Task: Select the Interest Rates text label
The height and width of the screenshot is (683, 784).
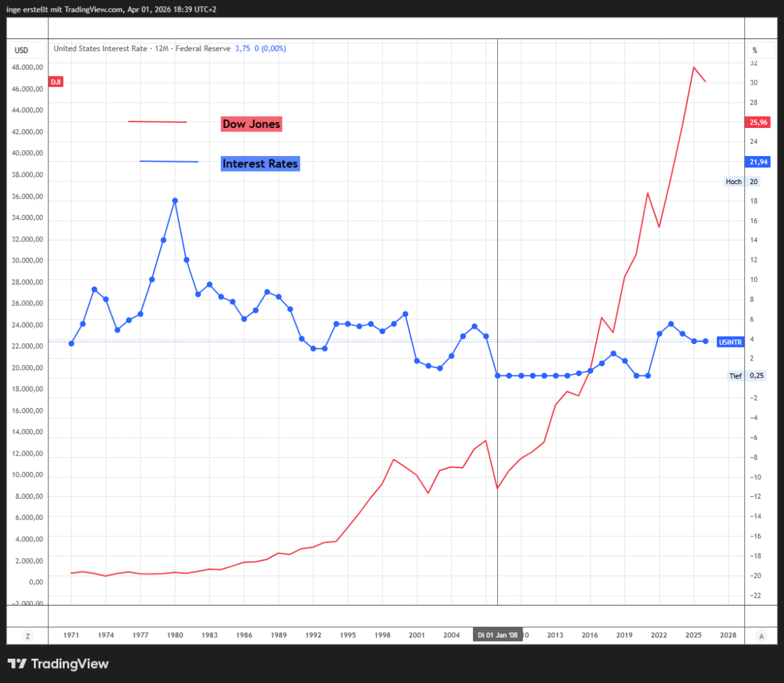Action: click(260, 164)
